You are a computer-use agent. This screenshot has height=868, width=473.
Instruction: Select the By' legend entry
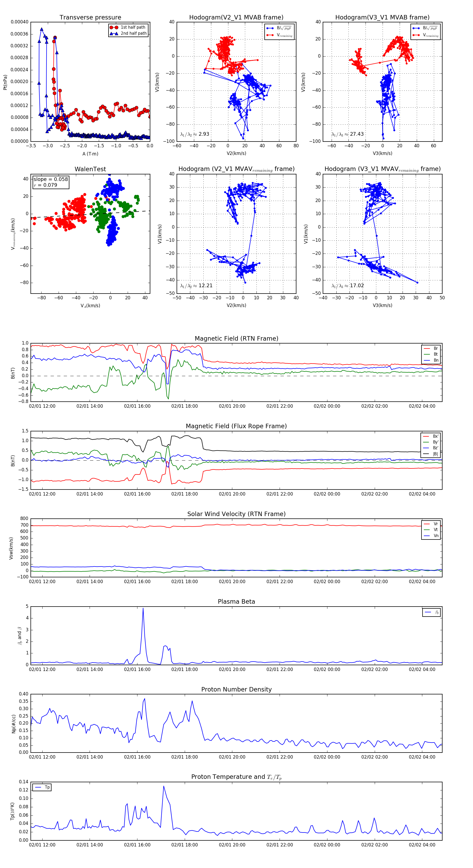[x=431, y=442]
